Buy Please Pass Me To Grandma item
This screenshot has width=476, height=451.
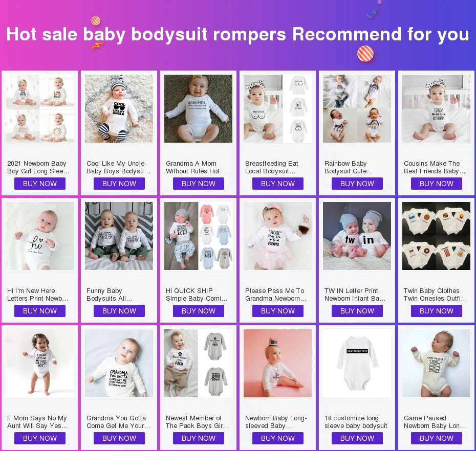coord(278,311)
